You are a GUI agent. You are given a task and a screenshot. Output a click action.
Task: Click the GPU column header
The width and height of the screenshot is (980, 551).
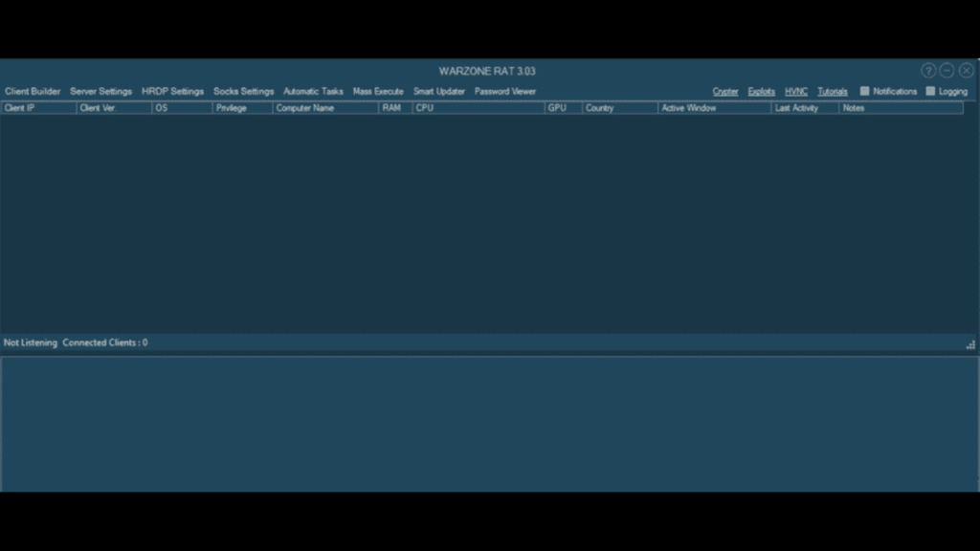point(564,108)
